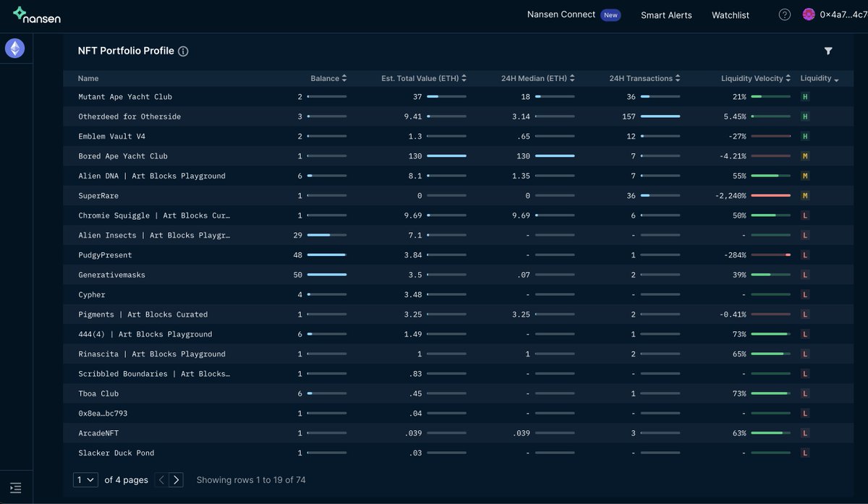Open Nansen Connect in top navigation
This screenshot has height=504, width=868.
coord(561,14)
